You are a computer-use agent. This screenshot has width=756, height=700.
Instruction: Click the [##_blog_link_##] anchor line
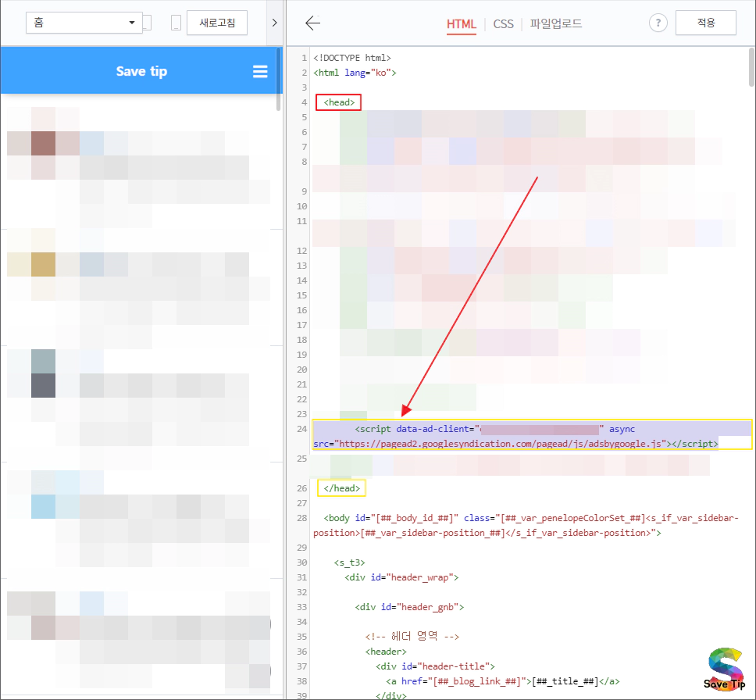coord(503,682)
